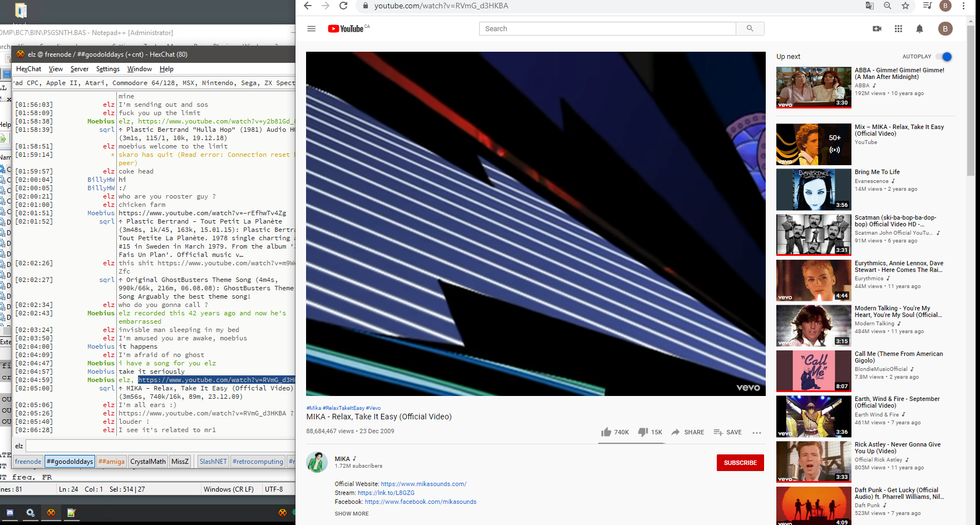Click the #Mika hashtag above the title

314,408
